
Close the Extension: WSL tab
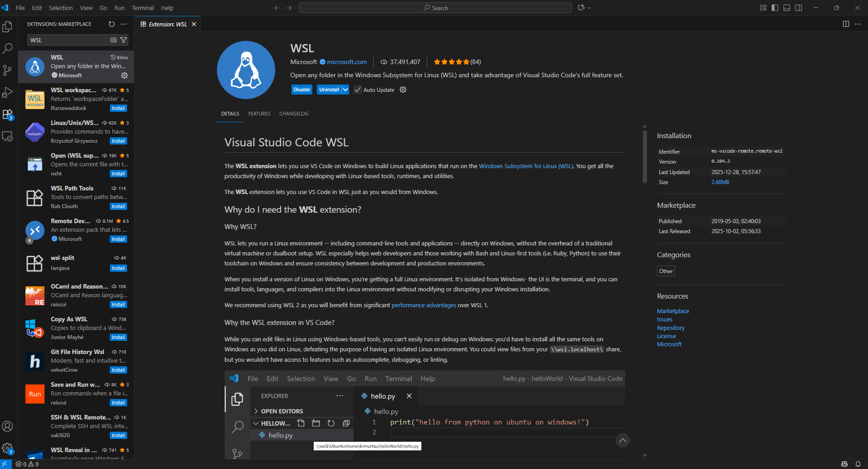194,24
